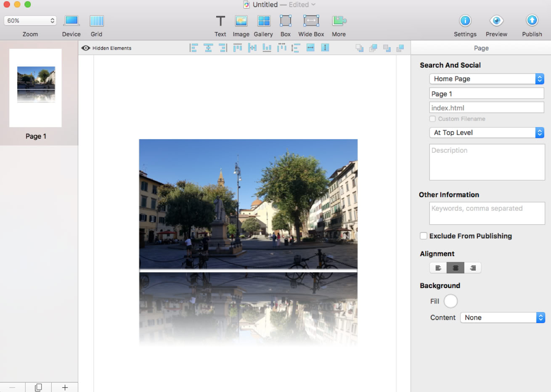Open the Home Page dropdown
The width and height of the screenshot is (551, 392).
(487, 79)
